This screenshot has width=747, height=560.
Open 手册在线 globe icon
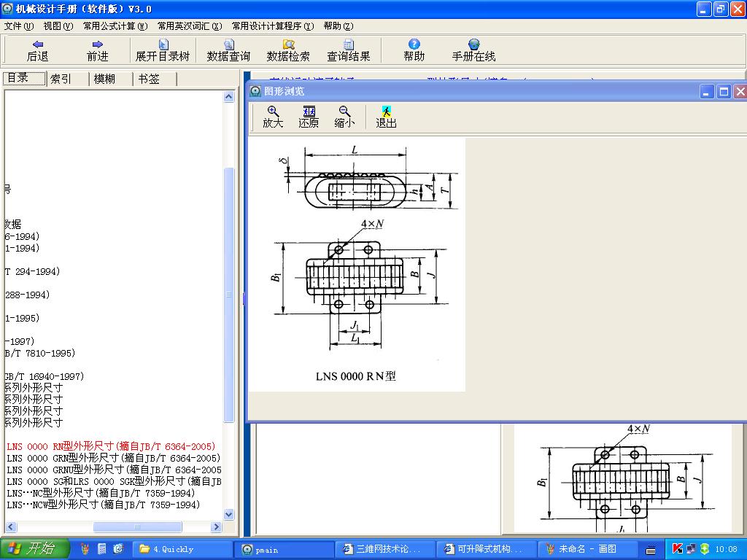(473, 50)
